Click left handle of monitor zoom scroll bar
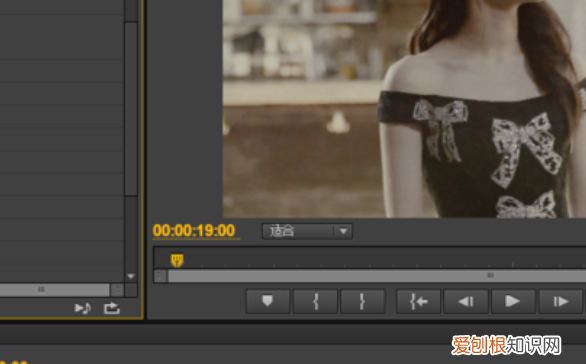This screenshot has height=364, width=586. [160, 276]
